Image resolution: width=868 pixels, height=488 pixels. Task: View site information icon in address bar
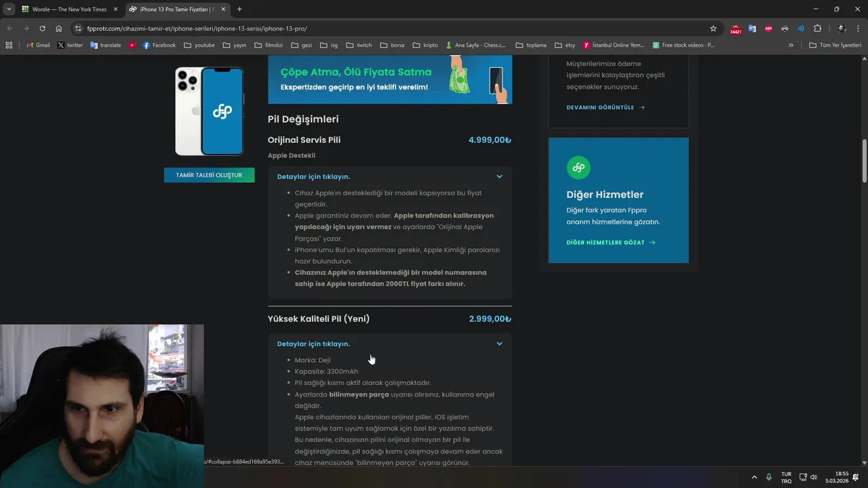point(78,28)
